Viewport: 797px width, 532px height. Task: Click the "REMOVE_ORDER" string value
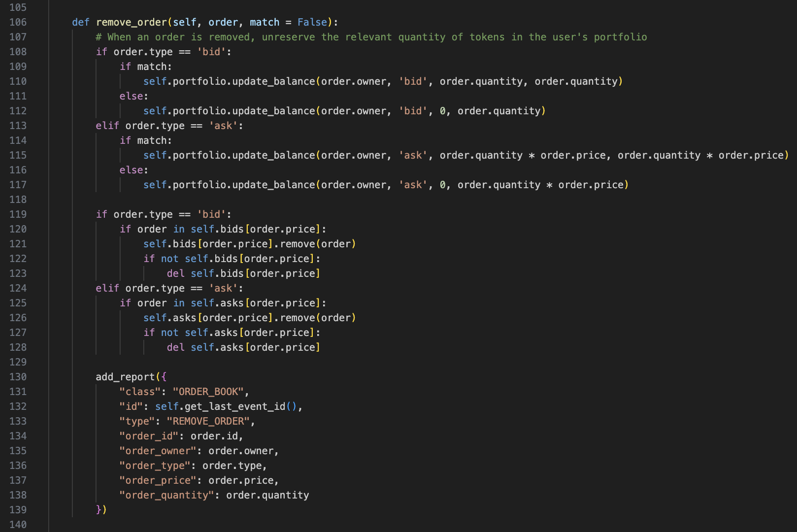(x=208, y=421)
